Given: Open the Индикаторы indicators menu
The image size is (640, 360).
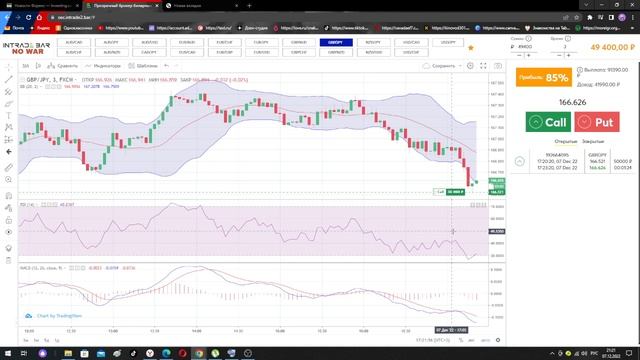Looking at the screenshot, I should pyautogui.click(x=103, y=66).
